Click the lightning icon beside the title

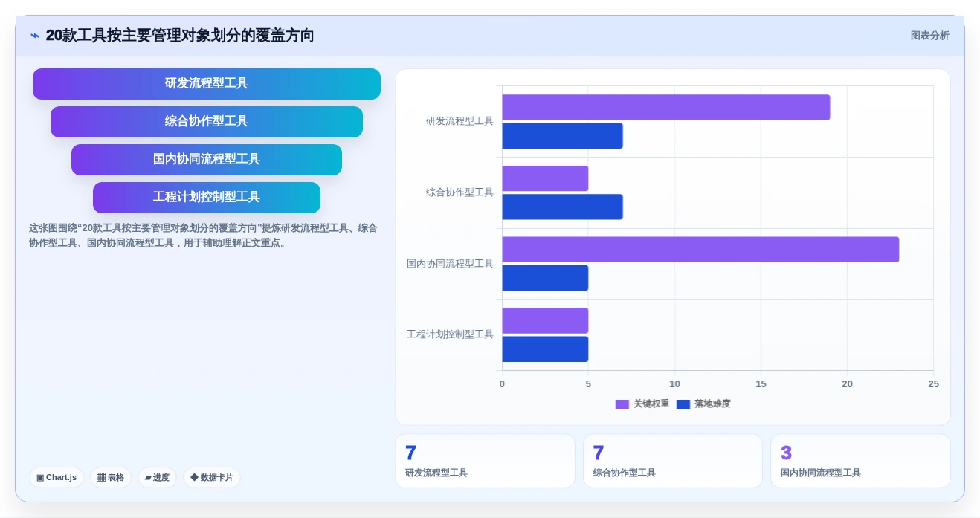click(x=35, y=36)
